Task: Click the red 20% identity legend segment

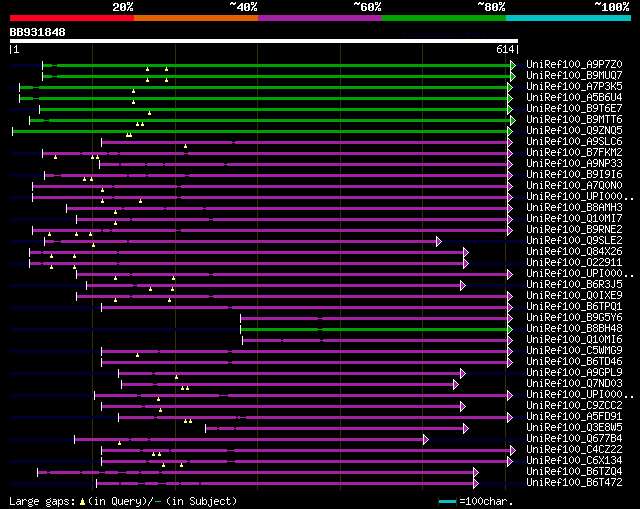Action: (x=72, y=18)
